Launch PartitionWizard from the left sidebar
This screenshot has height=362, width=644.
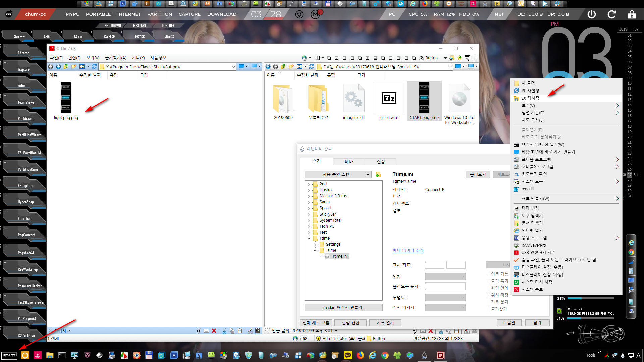24,135
